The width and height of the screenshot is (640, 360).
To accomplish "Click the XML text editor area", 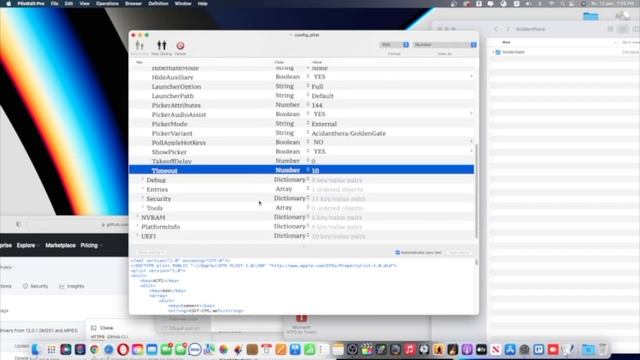I will tap(302, 286).
